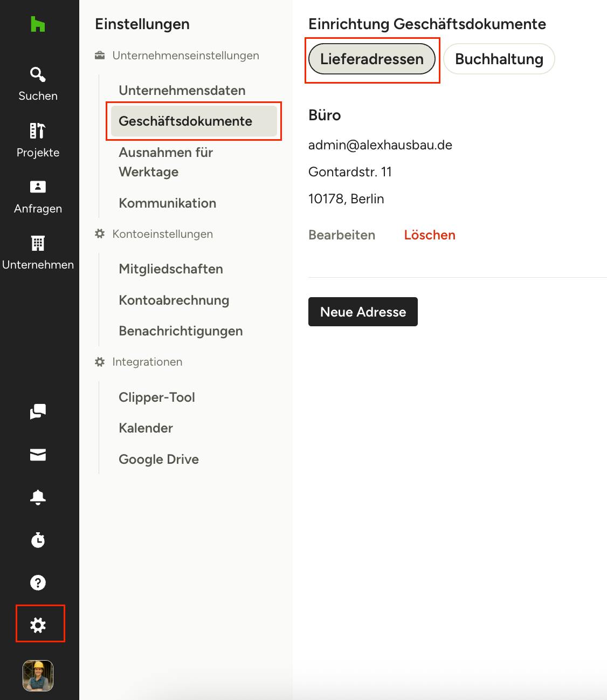Open the Suchen search icon
The image size is (607, 700).
pyautogui.click(x=38, y=74)
